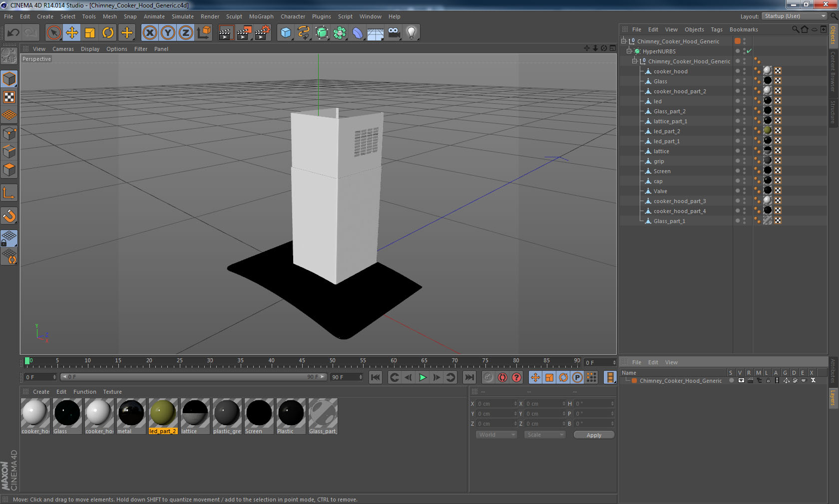Click the X position input field
The height and width of the screenshot is (504, 839).
(x=497, y=404)
